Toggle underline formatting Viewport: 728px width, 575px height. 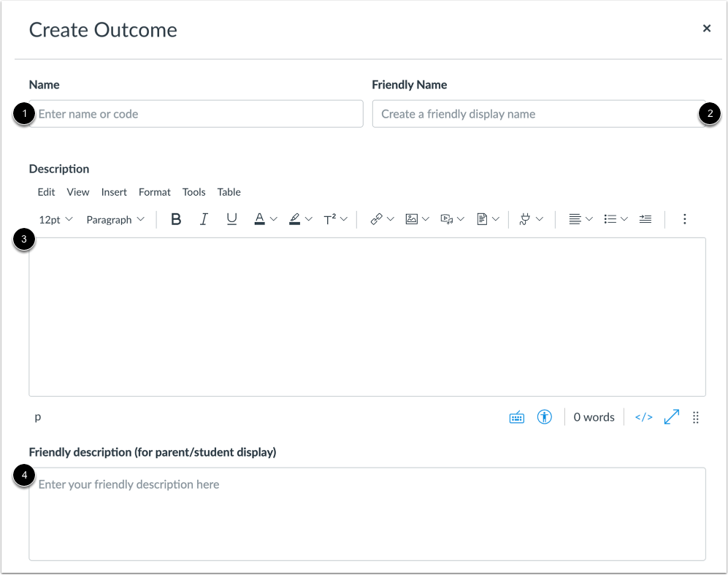tap(231, 218)
